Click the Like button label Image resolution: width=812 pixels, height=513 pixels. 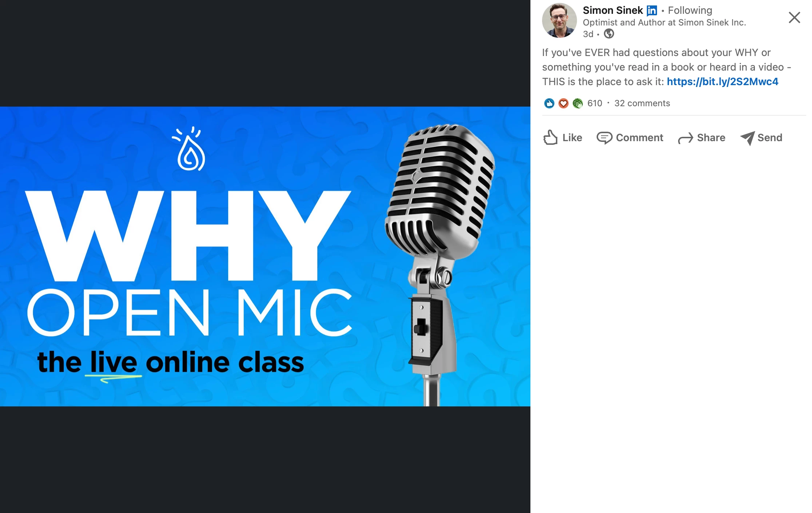click(572, 138)
